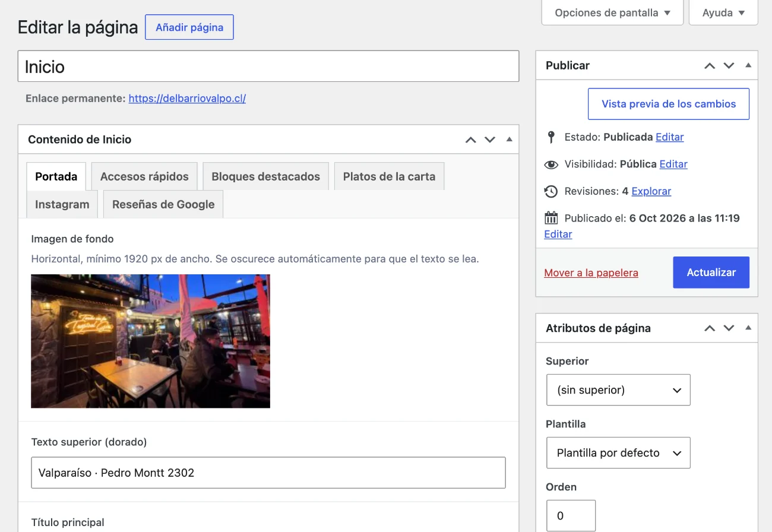
Task: Click the Estado pin icon
Action: tap(551, 137)
